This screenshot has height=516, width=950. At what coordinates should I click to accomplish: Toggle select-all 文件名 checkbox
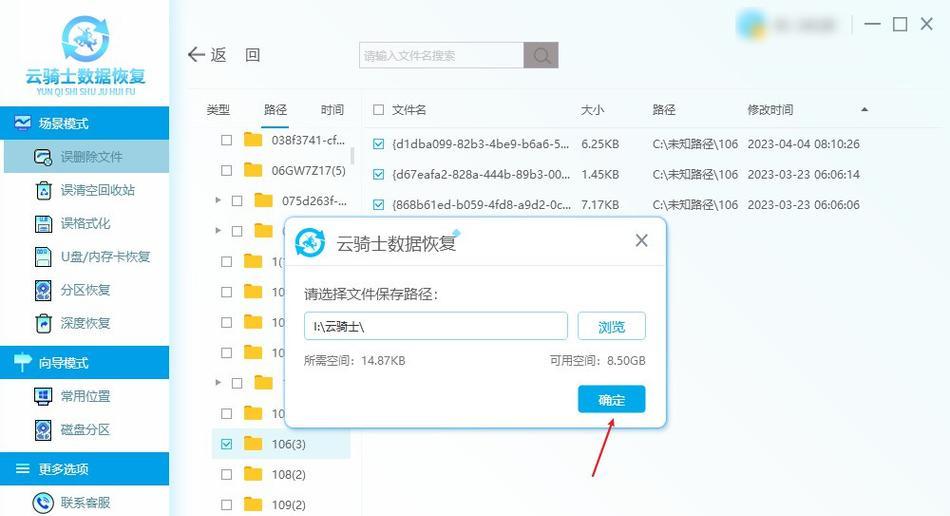coord(379,110)
